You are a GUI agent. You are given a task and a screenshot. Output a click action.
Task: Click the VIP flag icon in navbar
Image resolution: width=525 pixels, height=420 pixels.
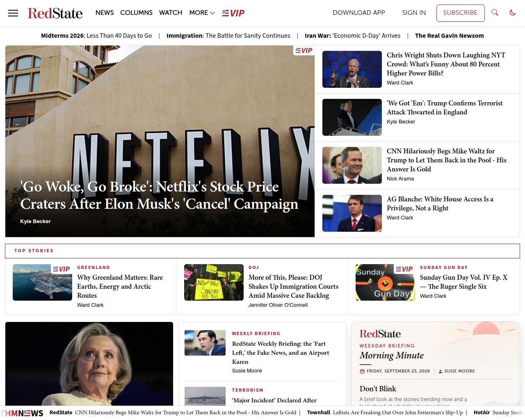pos(233,13)
